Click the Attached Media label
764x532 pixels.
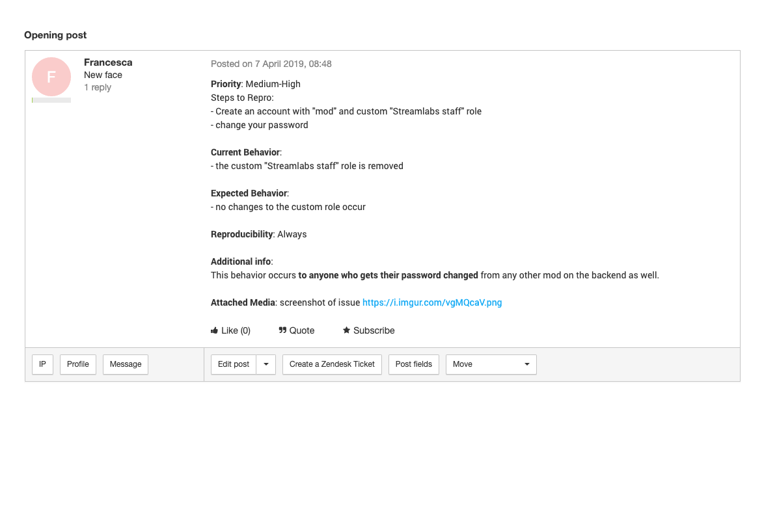tap(243, 302)
